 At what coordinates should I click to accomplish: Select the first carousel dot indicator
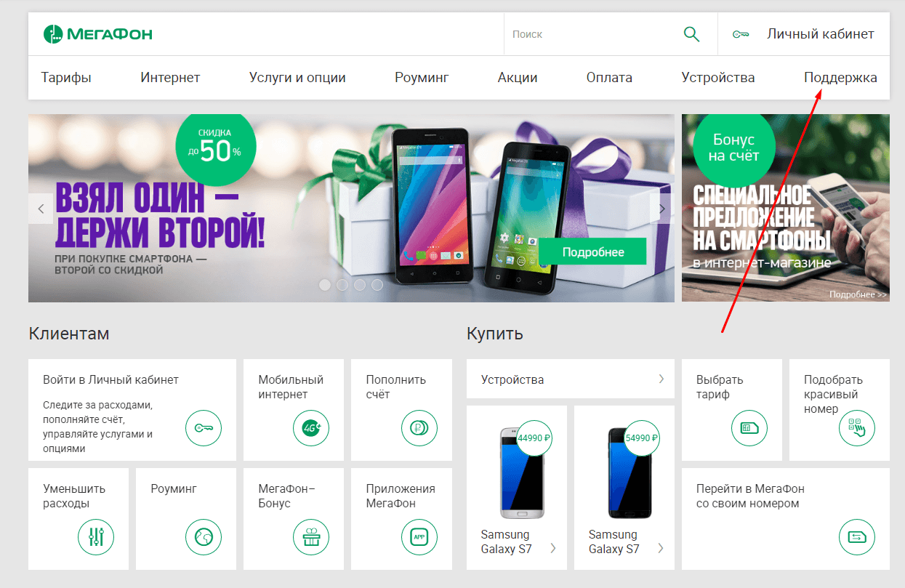coord(325,285)
